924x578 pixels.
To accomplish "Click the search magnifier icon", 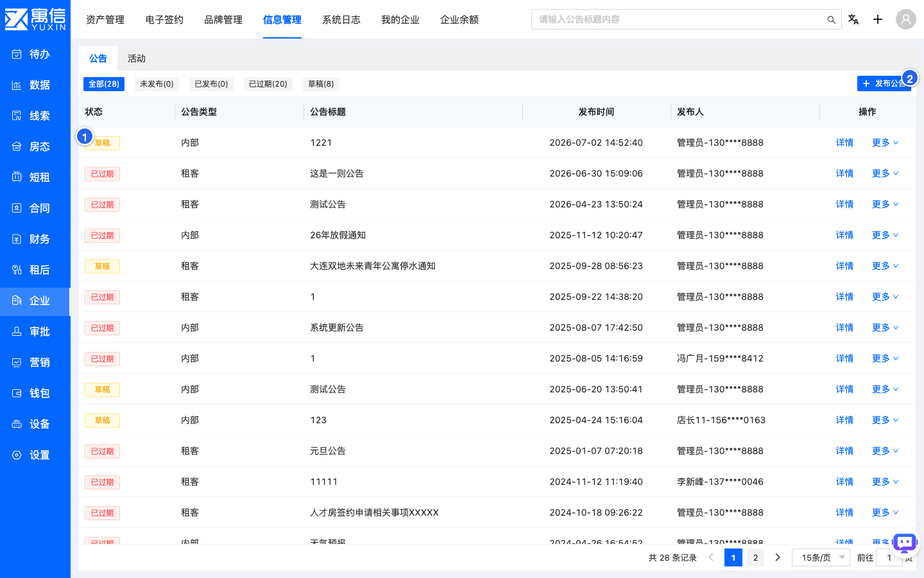I will [x=831, y=20].
